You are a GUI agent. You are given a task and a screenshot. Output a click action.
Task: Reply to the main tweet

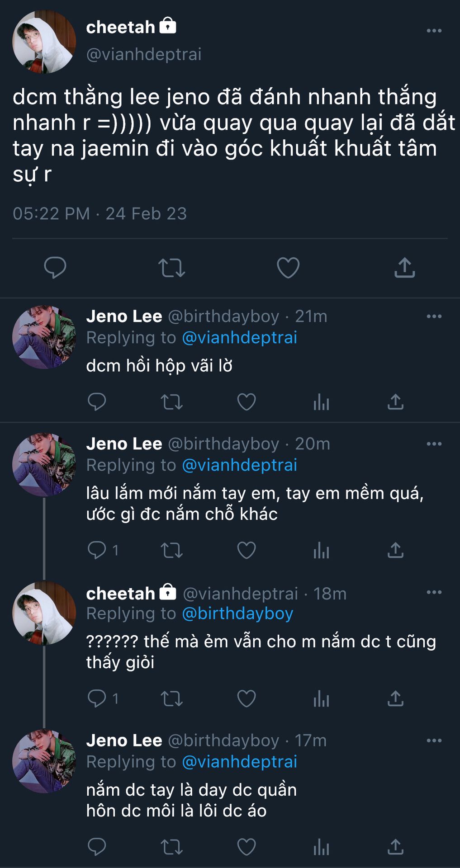click(x=55, y=268)
